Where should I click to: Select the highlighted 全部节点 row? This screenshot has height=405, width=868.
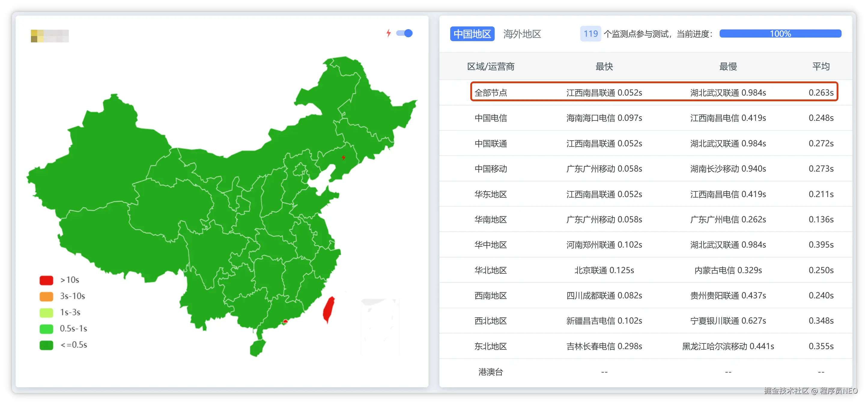[x=490, y=93]
